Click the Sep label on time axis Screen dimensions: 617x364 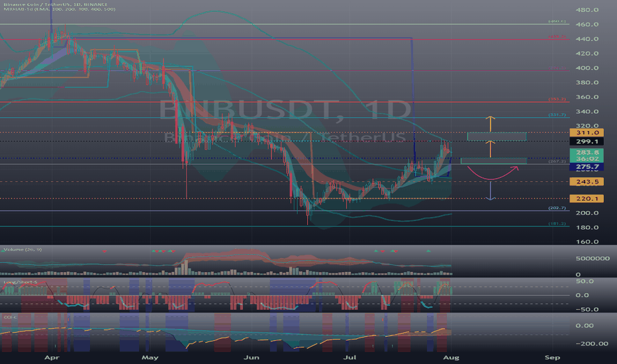(552, 357)
